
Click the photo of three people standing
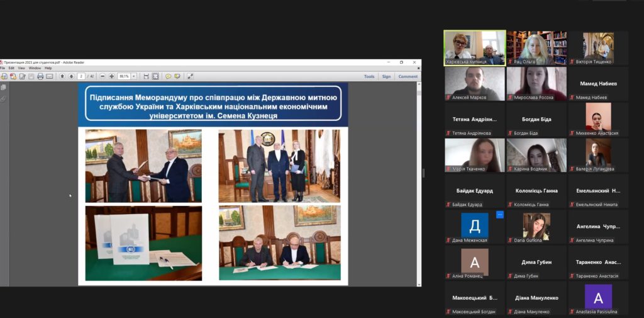[279, 166]
